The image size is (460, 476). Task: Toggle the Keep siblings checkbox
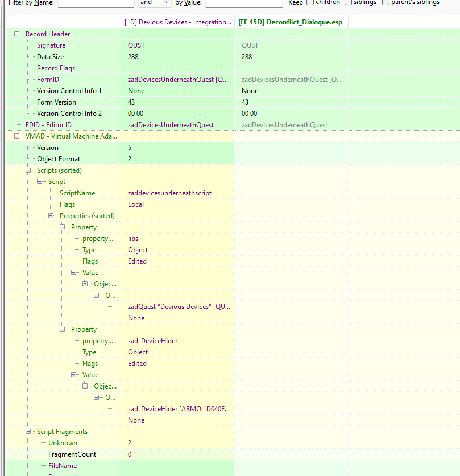[x=348, y=2]
